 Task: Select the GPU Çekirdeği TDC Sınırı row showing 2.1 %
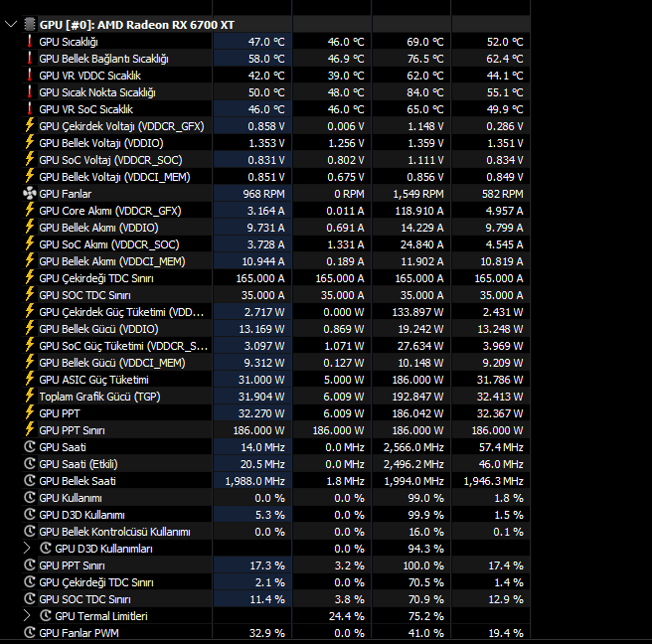coord(96,582)
